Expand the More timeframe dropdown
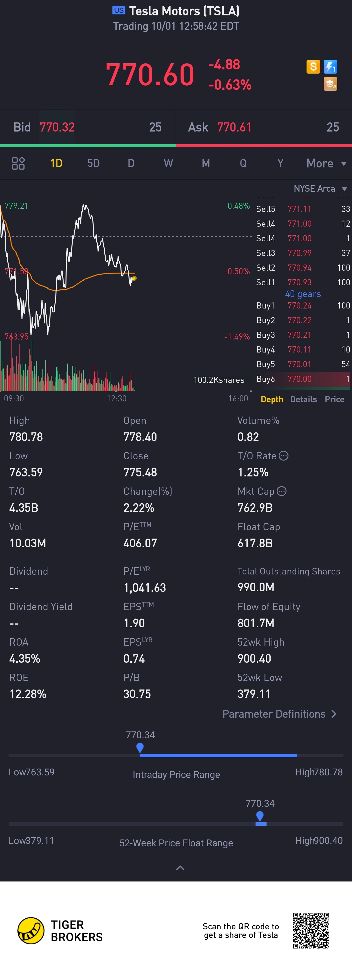 click(326, 163)
